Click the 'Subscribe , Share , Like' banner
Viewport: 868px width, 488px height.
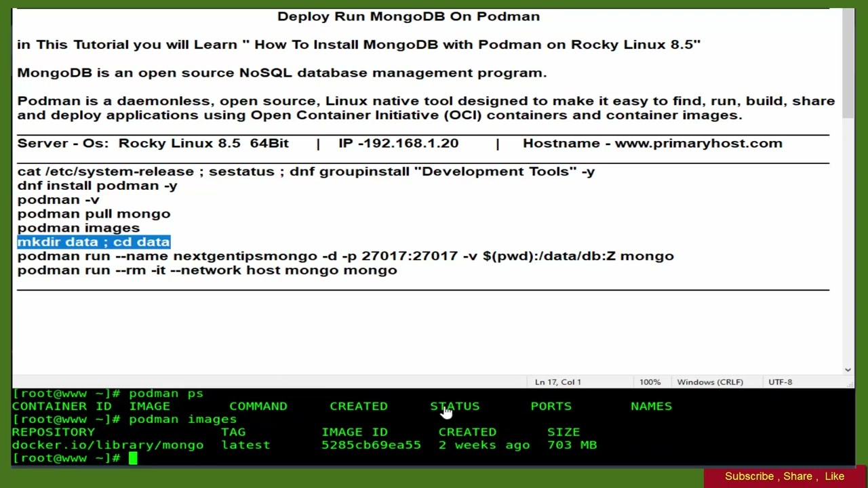click(785, 476)
